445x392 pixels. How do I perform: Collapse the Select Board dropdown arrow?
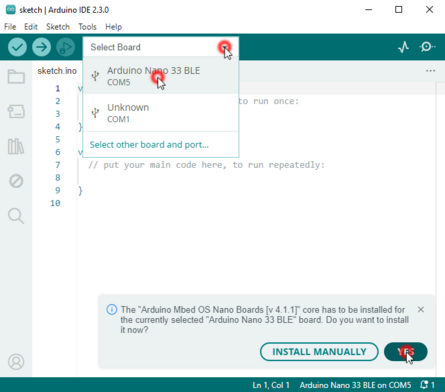point(225,47)
